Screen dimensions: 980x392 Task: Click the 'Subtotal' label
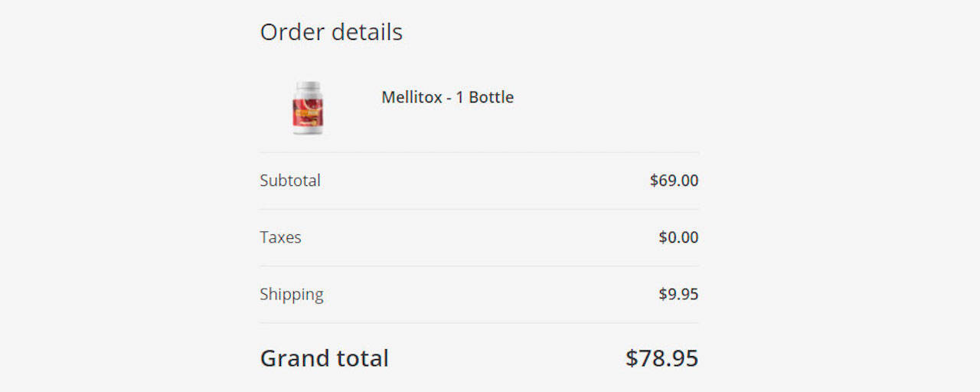290,181
